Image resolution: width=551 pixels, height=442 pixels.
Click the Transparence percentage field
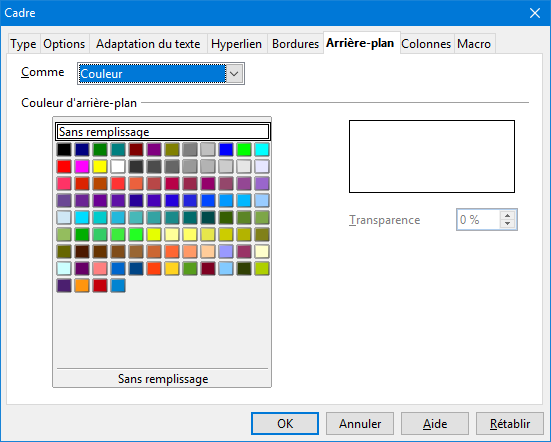[x=478, y=220]
